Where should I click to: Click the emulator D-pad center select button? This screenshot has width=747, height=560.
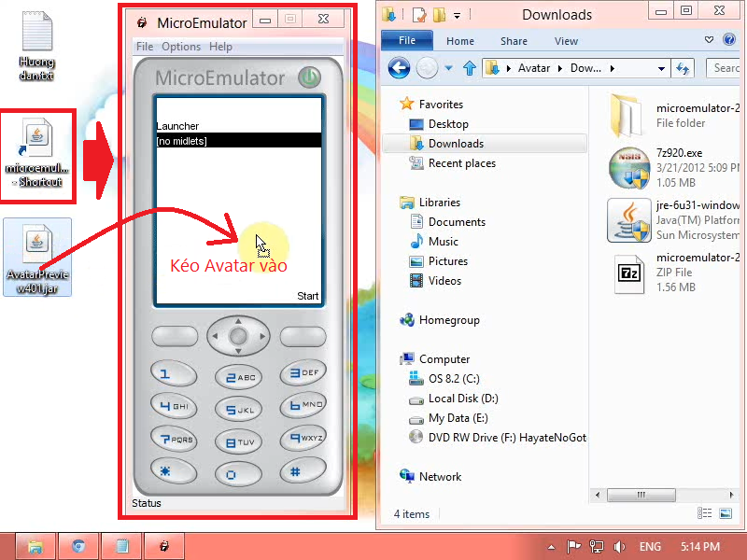238,336
